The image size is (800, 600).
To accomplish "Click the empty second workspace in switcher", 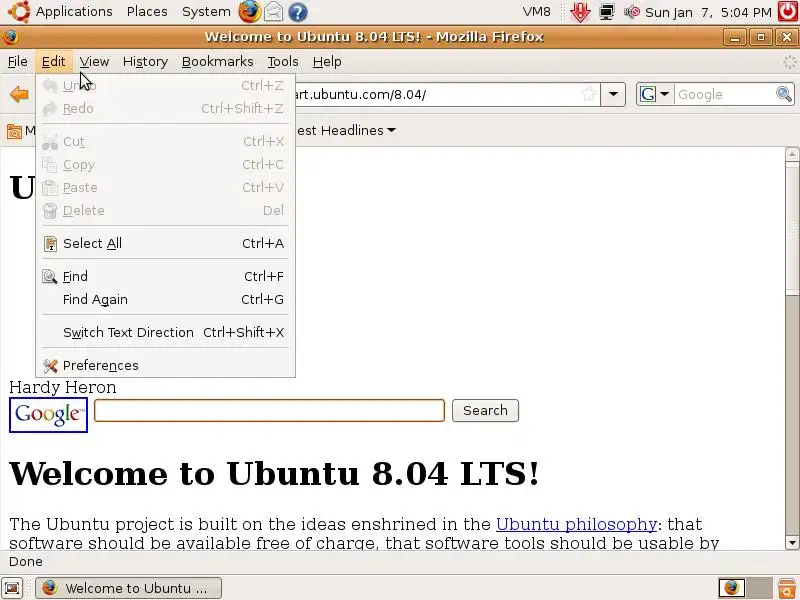I will [x=759, y=588].
